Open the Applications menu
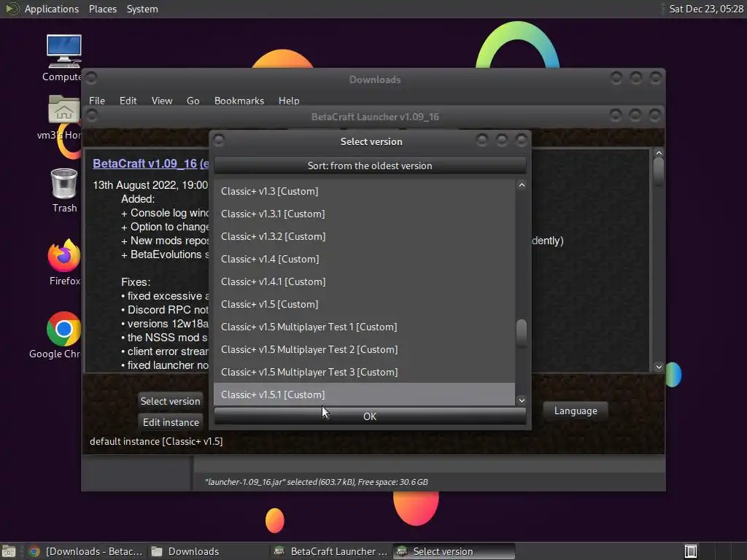This screenshot has height=560, width=747. tap(52, 9)
